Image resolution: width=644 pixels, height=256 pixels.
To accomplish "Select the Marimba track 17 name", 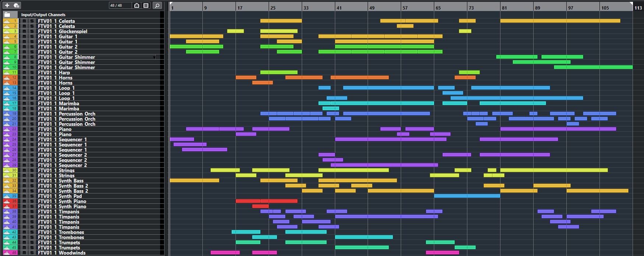I will coord(69,103).
